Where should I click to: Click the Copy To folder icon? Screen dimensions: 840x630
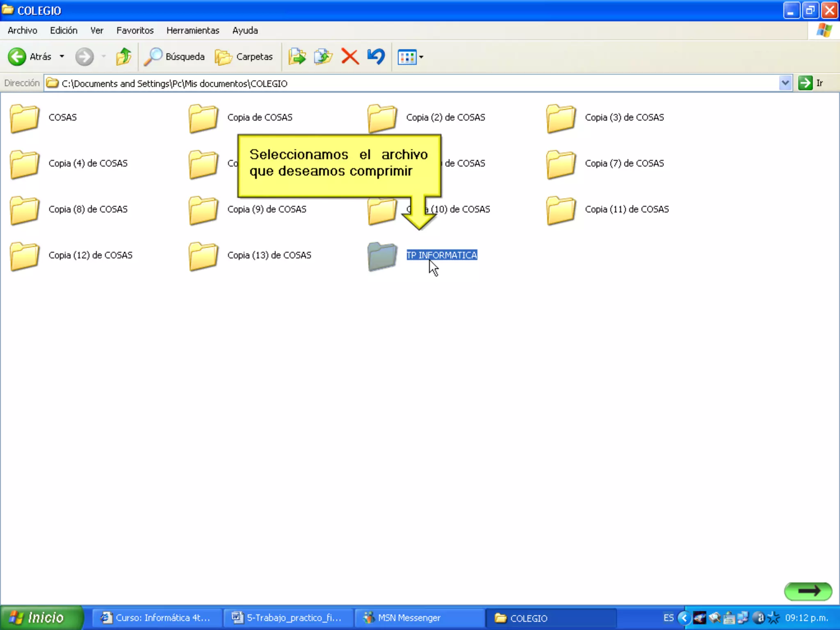tap(323, 57)
